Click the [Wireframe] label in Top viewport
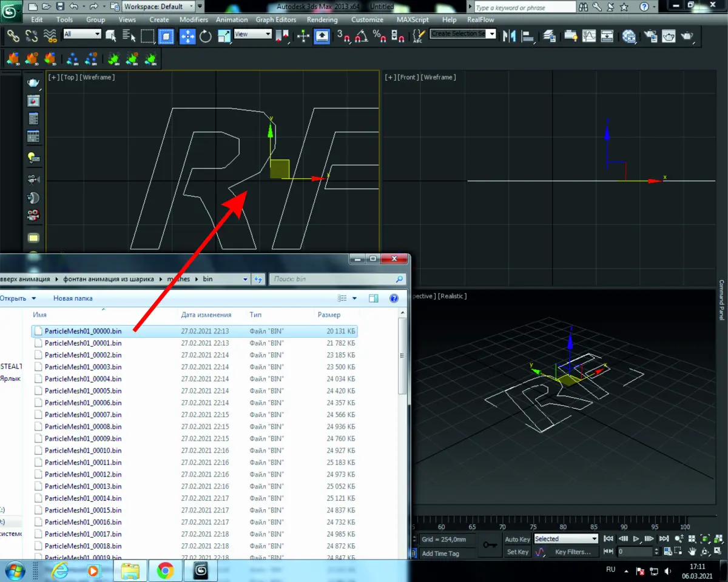Image resolution: width=728 pixels, height=582 pixels. [98, 77]
